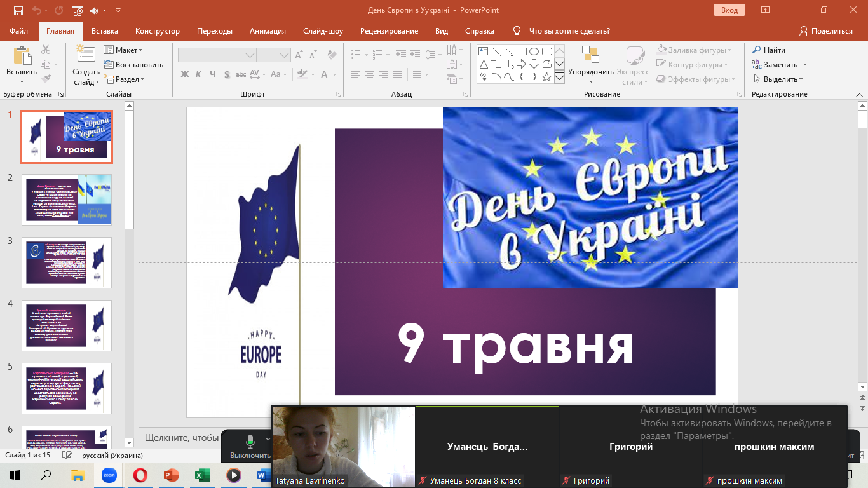Click the Упорядочить arrange button
The image size is (868, 488).
pyautogui.click(x=591, y=65)
